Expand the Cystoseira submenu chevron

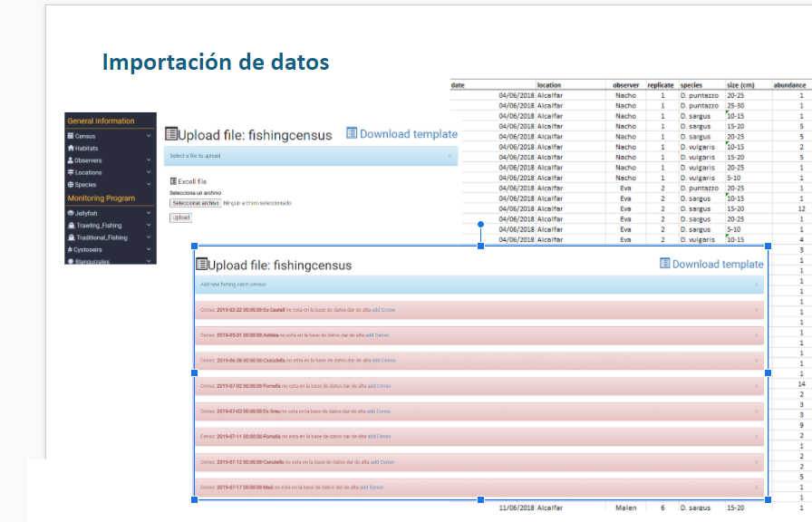pyautogui.click(x=149, y=249)
